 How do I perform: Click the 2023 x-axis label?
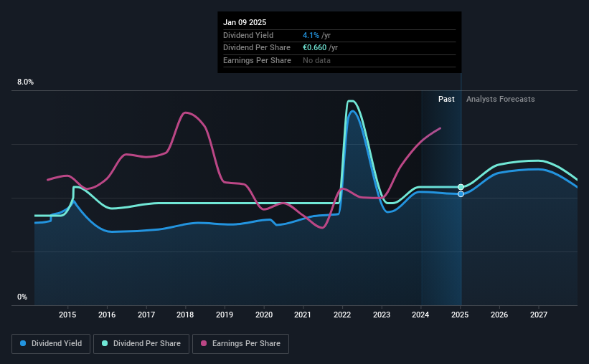point(382,315)
